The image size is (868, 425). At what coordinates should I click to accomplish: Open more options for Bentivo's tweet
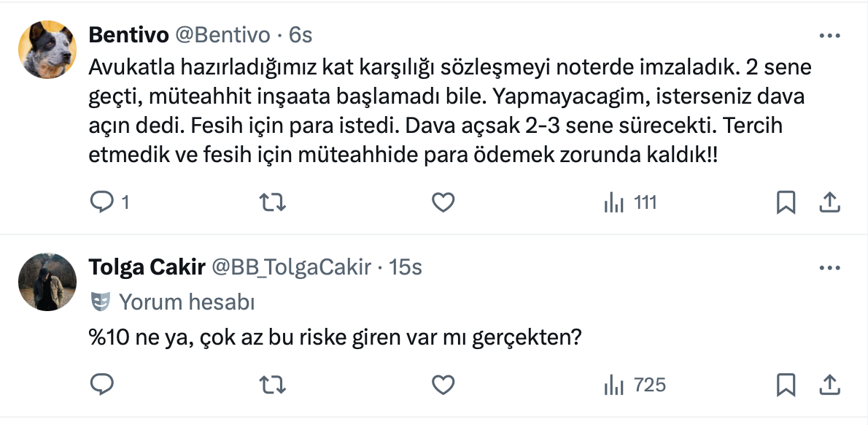[x=830, y=35]
